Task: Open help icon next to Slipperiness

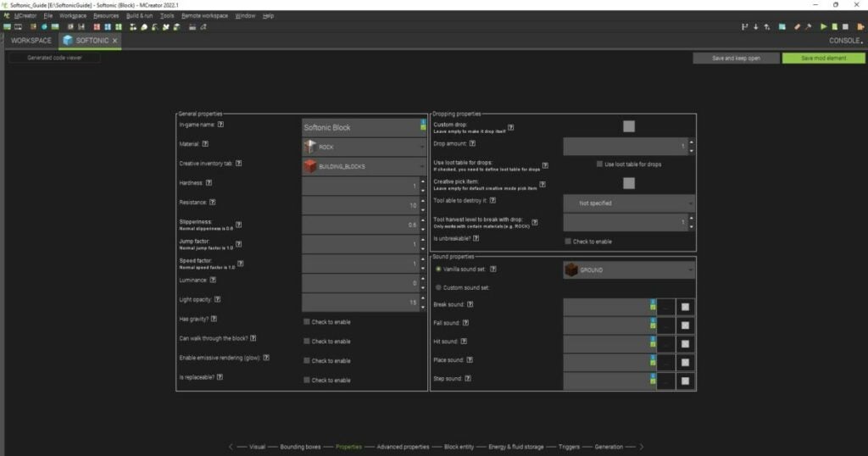Action: click(x=238, y=225)
